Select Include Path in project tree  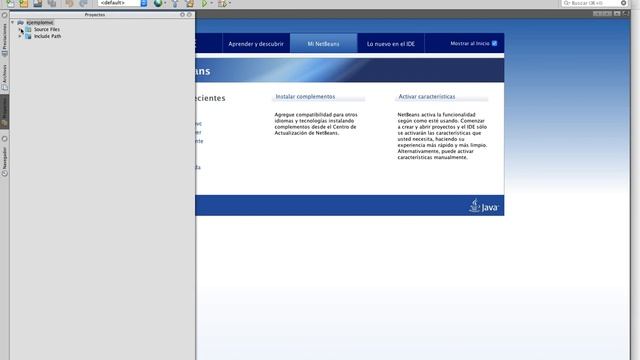tap(47, 36)
